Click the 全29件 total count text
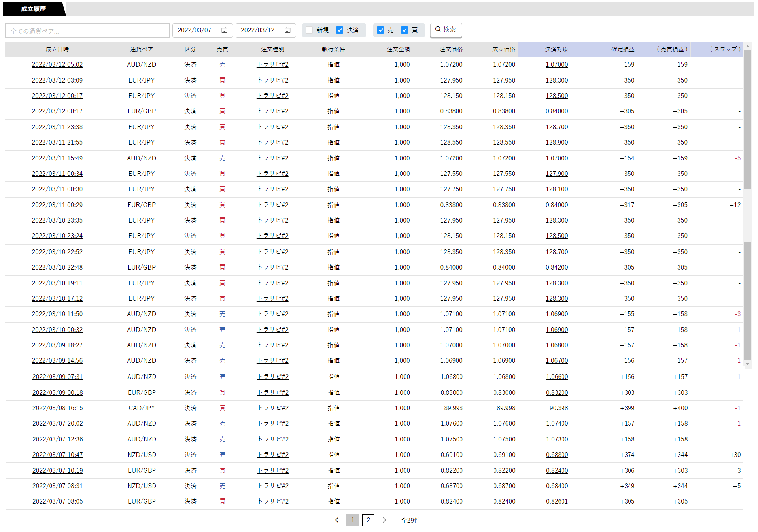Viewport: 758px width, 532px height. 410,521
